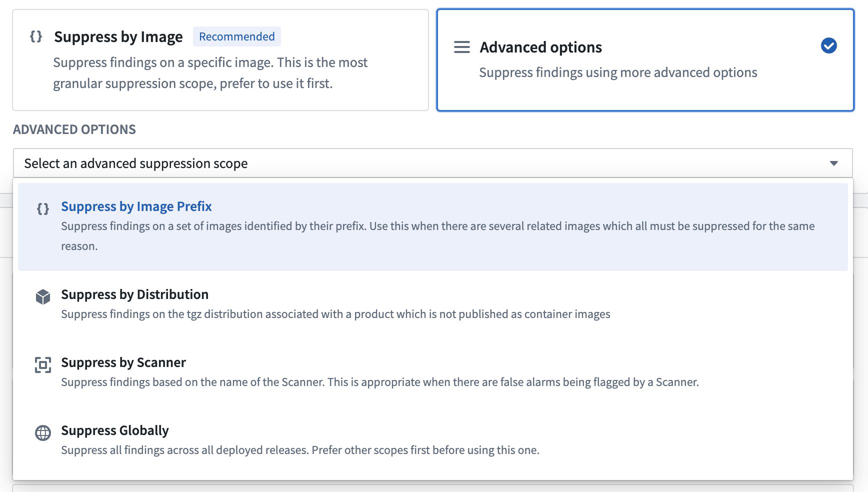Click the ADVANCED OPTIONS section heading
The height and width of the screenshot is (492, 868).
[74, 129]
